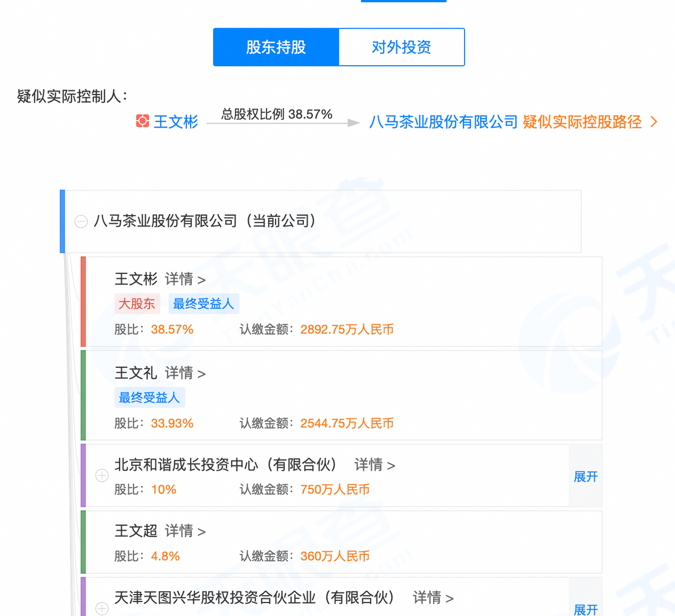Click 八马茶业股份有限公司 link in control chain

click(x=443, y=121)
